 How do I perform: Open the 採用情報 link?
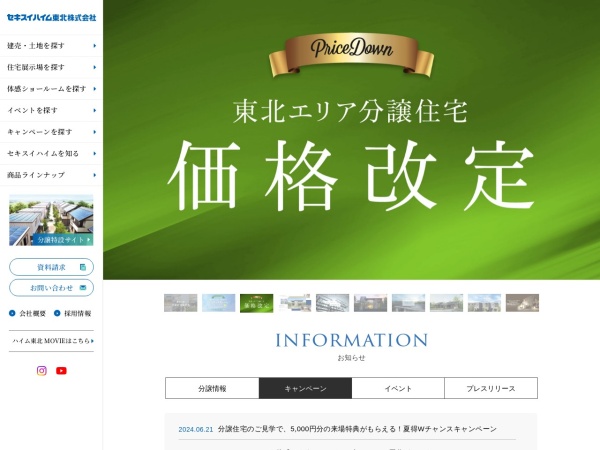tap(78, 313)
